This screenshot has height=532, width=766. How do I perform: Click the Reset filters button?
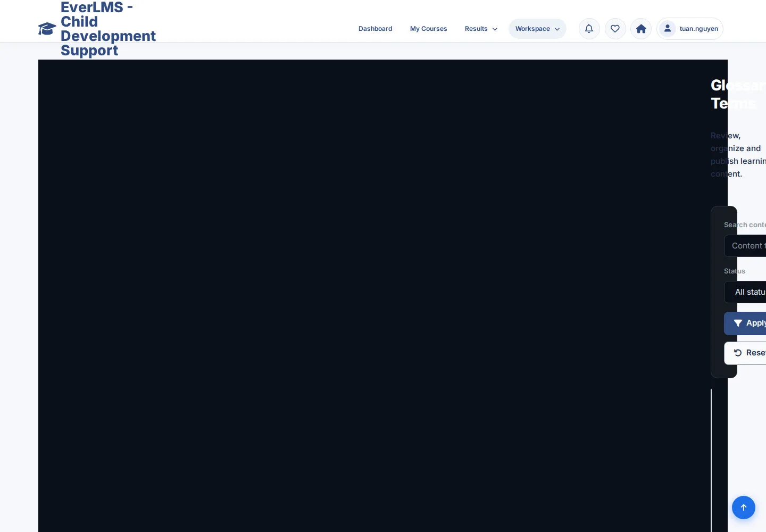point(745,353)
